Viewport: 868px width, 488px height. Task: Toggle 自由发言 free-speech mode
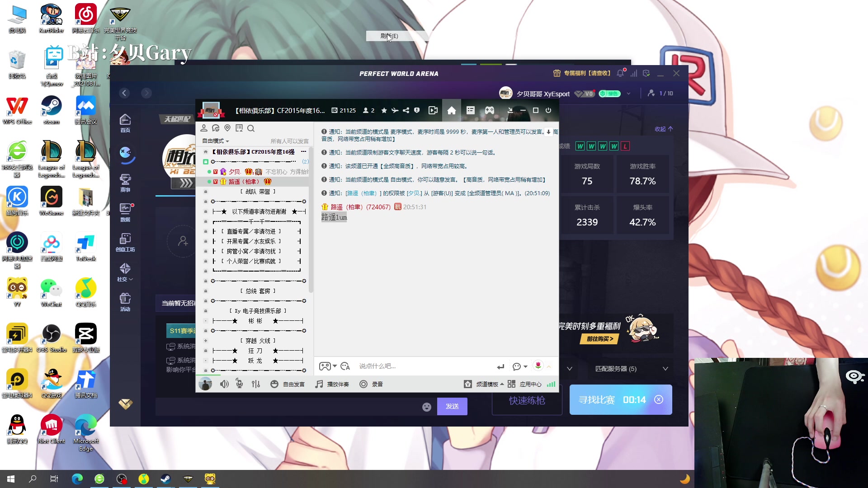(288, 384)
